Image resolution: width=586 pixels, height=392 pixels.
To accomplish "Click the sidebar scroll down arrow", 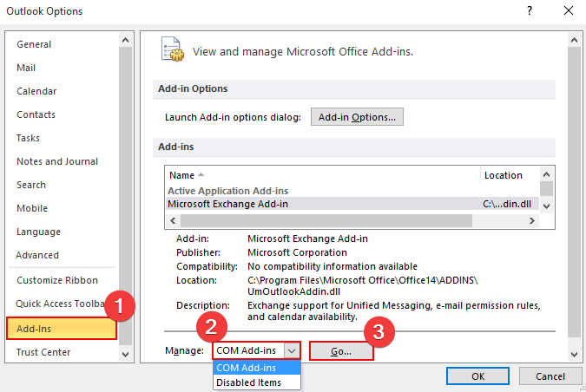I will [x=126, y=355].
